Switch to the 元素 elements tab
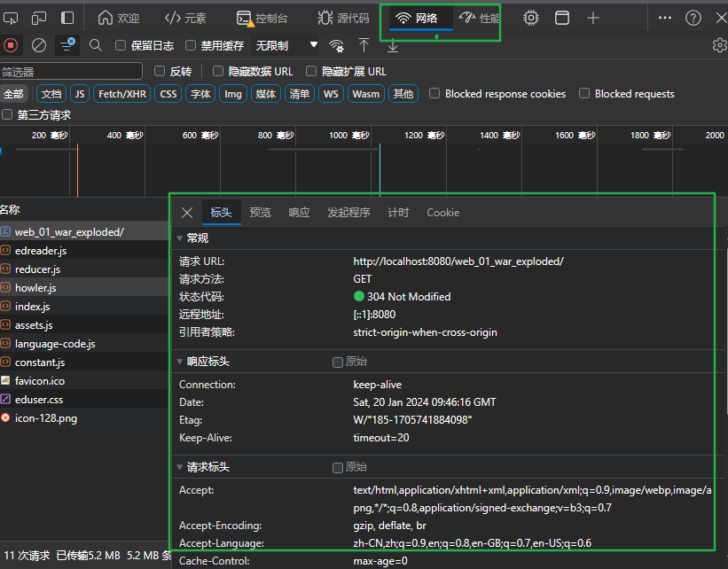Screen dimensions: 728x569 (185, 18)
